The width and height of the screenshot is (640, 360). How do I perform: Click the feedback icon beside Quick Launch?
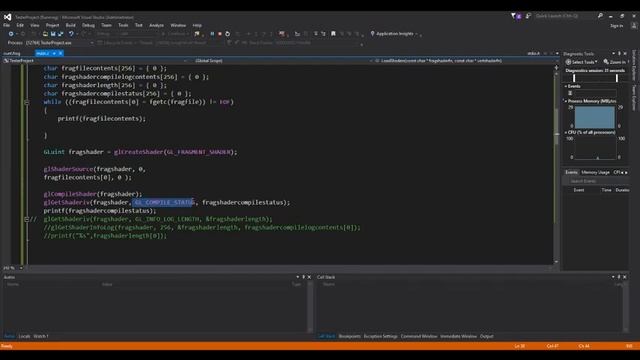(528, 16)
